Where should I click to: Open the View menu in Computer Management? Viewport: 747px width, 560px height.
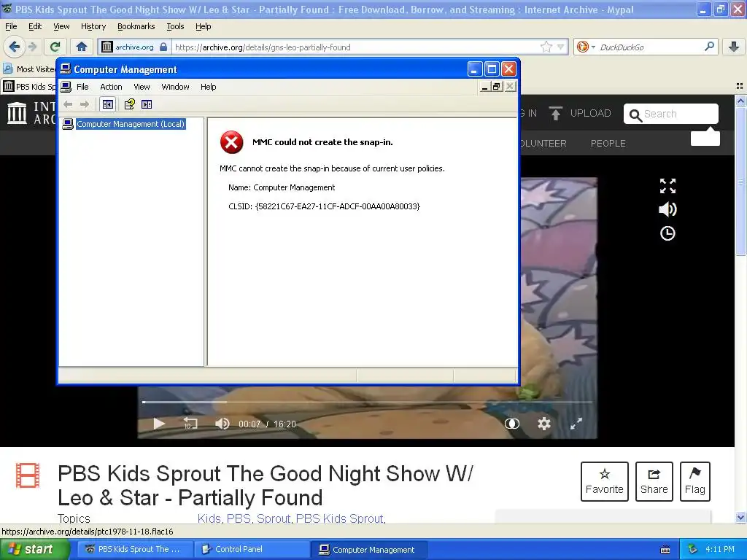pyautogui.click(x=142, y=87)
